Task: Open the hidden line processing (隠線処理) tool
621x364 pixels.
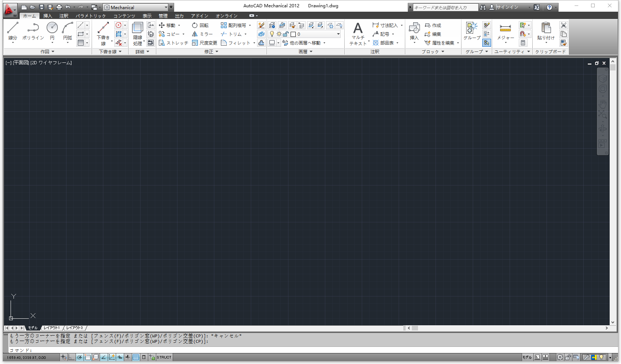Action: [138, 34]
